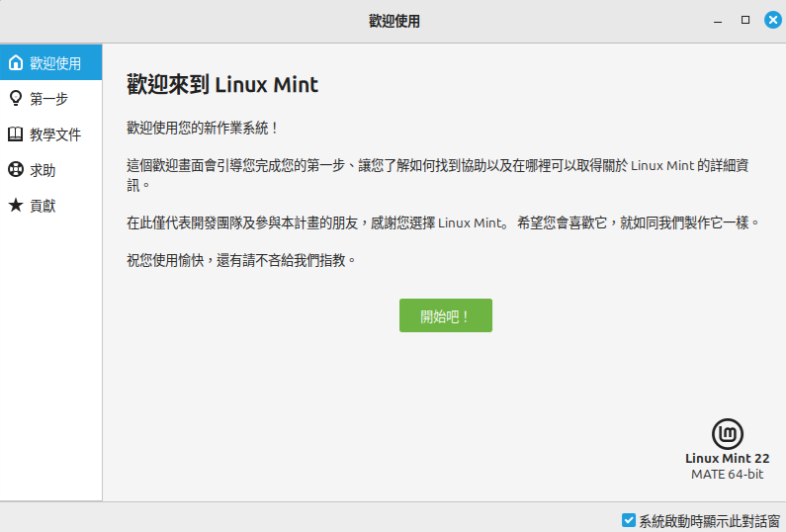This screenshot has width=786, height=532.
Task: Click the home icon beside 歡迎使用
Action: click(x=15, y=63)
